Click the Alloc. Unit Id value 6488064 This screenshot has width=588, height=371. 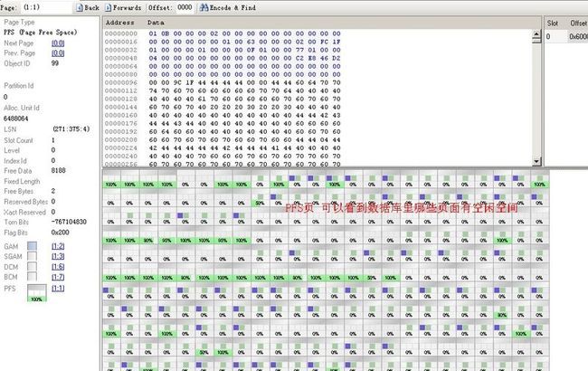[15, 119]
